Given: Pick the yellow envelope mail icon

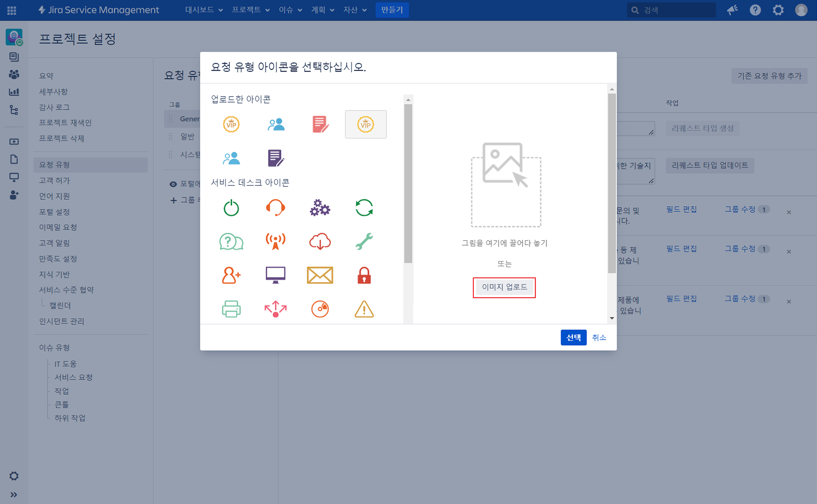Looking at the screenshot, I should click(320, 275).
